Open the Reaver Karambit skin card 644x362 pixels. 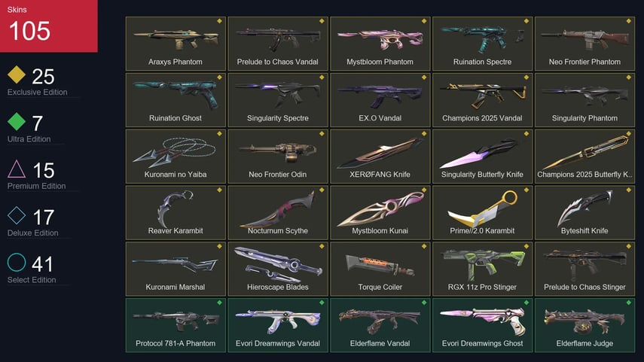(x=175, y=212)
